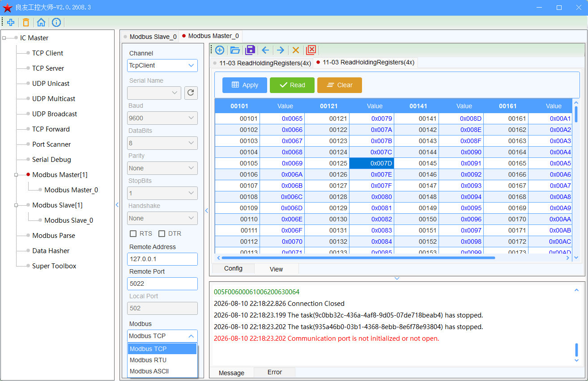Open Data Hasher tree item
The height and width of the screenshot is (381, 588).
pos(51,251)
